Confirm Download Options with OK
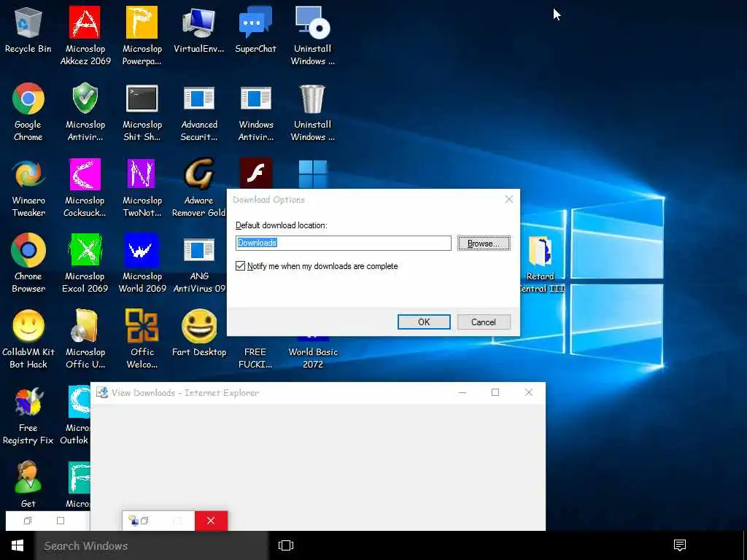 click(x=424, y=322)
